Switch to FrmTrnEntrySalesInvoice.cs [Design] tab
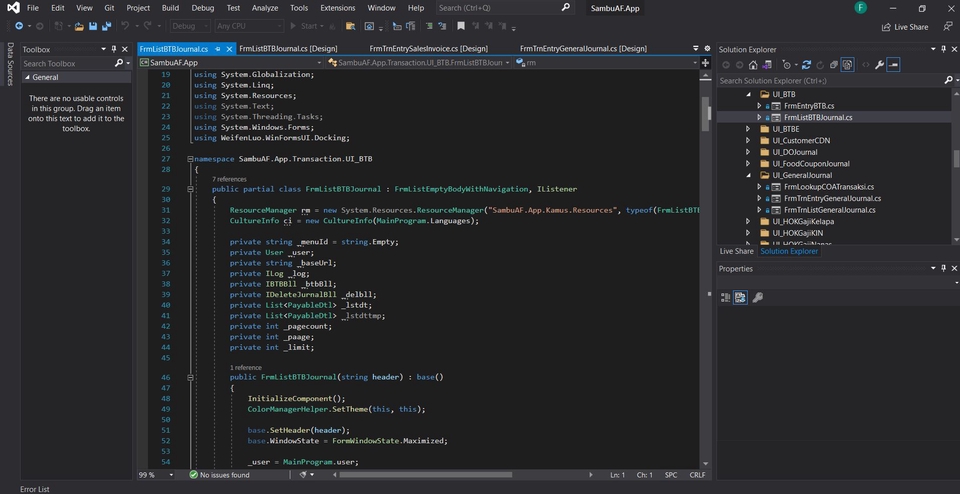Viewport: 960px width, 494px height. 429,49
